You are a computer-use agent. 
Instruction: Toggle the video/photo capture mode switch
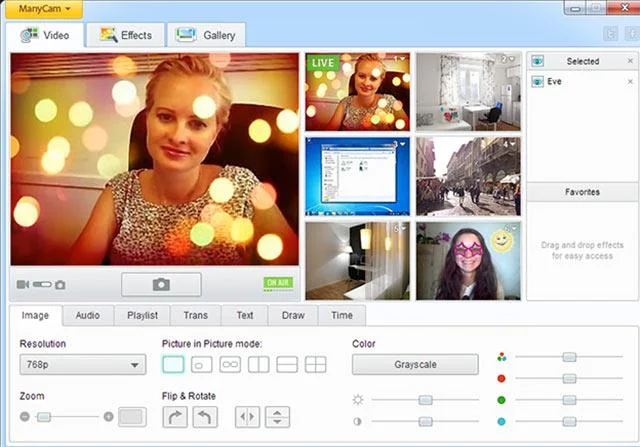[x=42, y=285]
